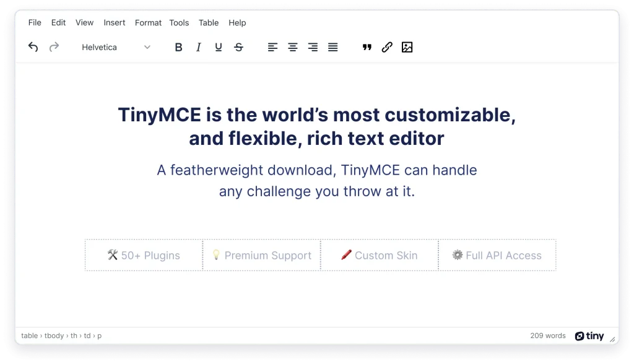Click the Tiny logo in the status bar
Image resolution: width=634 pixels, height=364 pixels.
[589, 336]
